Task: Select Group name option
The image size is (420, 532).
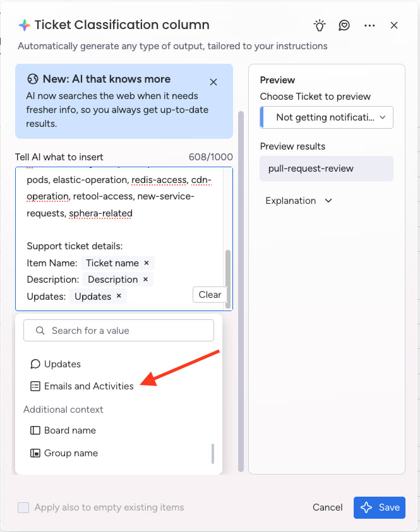Action: pos(64,453)
